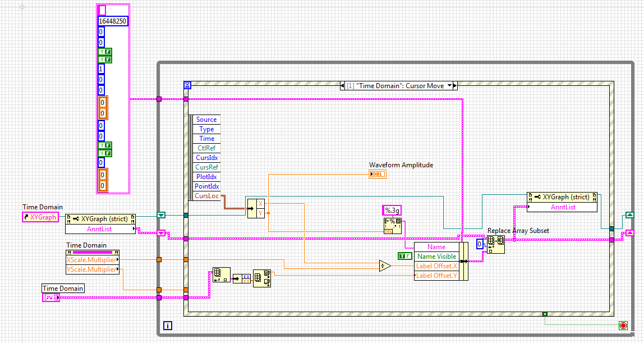The height and width of the screenshot is (343, 644).
Task: Go to next event case arrow
Action: (x=454, y=86)
